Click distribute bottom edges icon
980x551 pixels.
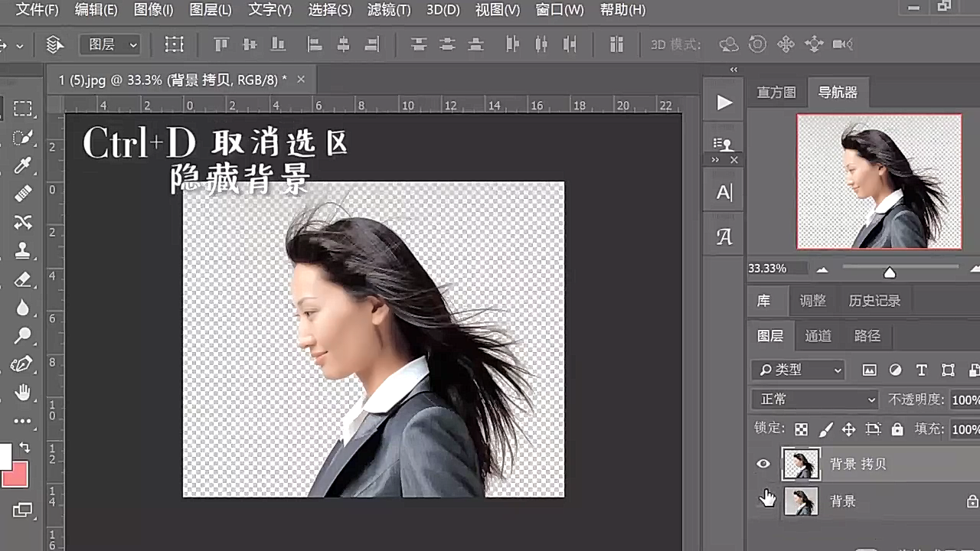[x=475, y=44]
